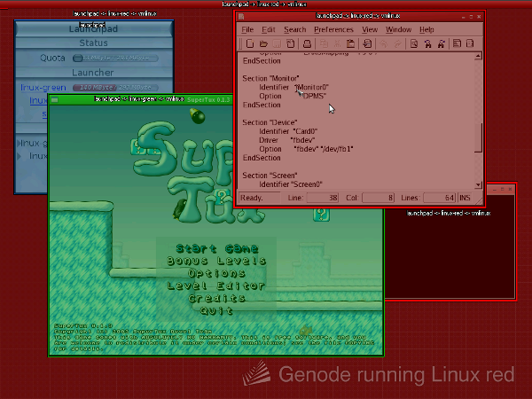The image size is (532, 399).
Task: Click the Section "Device" line in editor
Action: 270,122
